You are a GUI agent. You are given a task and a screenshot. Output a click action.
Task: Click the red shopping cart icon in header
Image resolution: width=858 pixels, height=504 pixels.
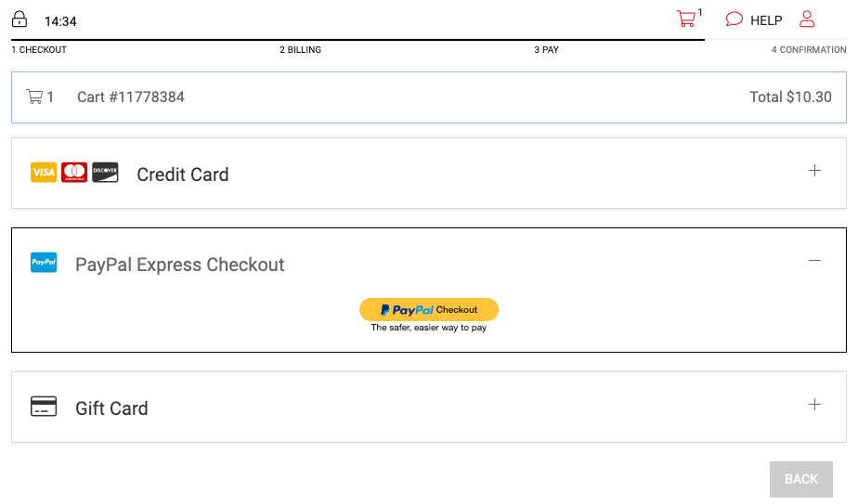pos(685,19)
